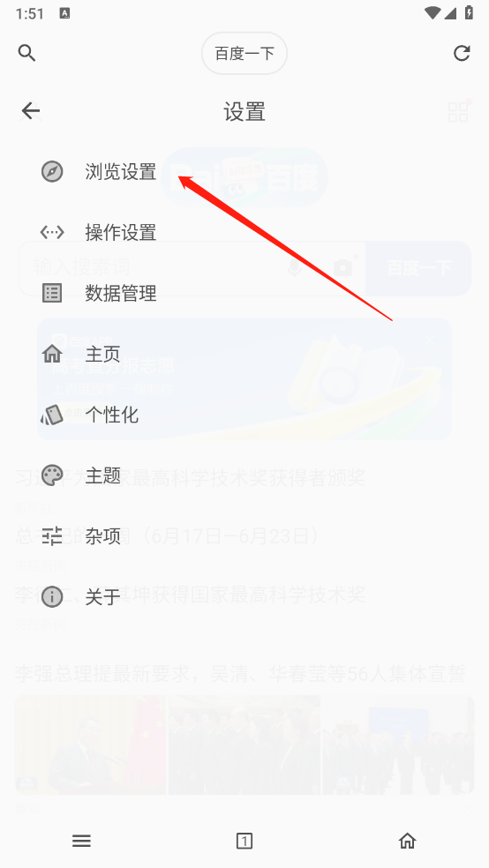Image resolution: width=489 pixels, height=868 pixels.
Task: Select the 主页 settings item
Action: [x=244, y=354]
